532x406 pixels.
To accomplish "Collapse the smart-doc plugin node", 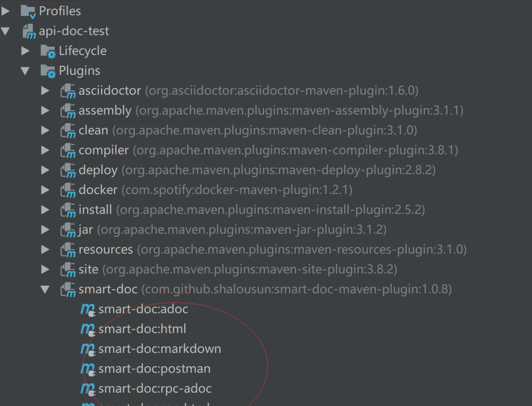I will [45, 289].
